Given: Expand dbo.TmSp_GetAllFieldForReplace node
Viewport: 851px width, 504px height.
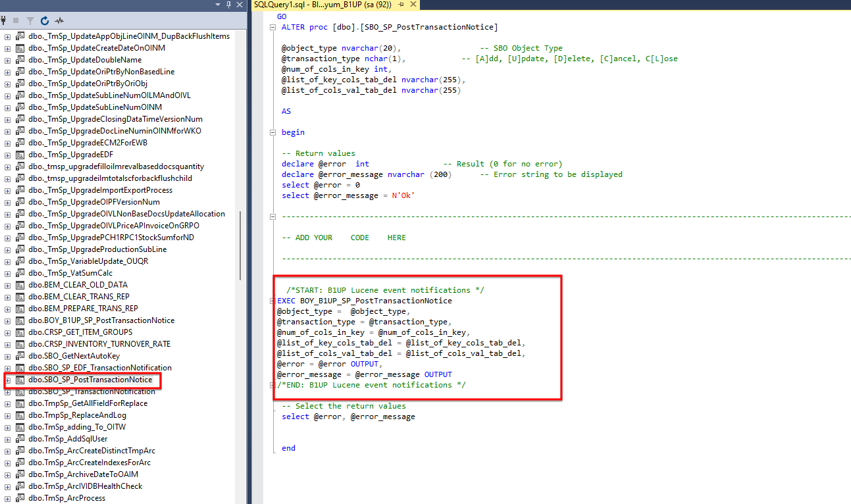Looking at the screenshot, I should point(8,403).
